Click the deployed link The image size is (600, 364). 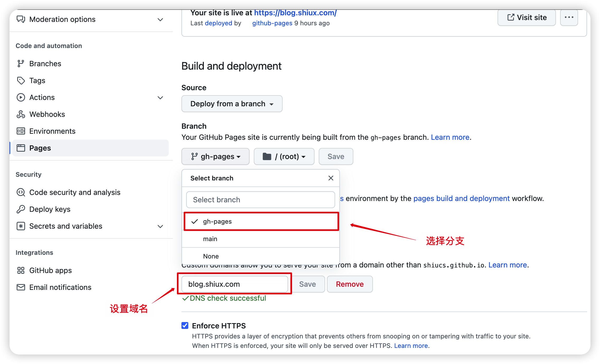click(218, 23)
